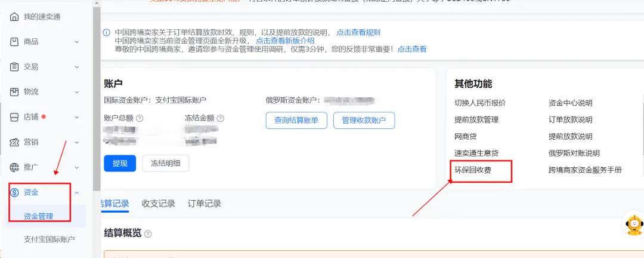Click the 店铺 store icon
The height and width of the screenshot is (258, 644).
coord(14,117)
